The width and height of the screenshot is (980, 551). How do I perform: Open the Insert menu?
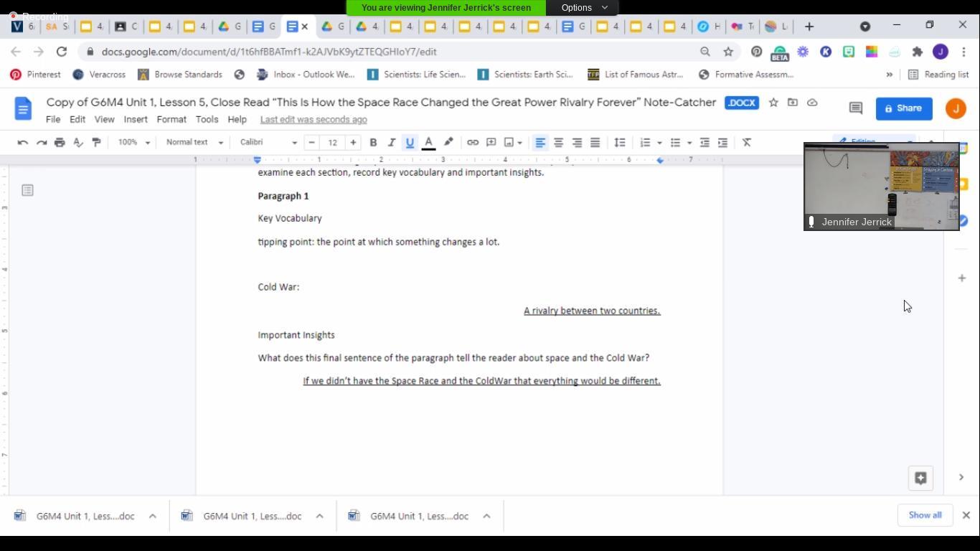point(136,120)
